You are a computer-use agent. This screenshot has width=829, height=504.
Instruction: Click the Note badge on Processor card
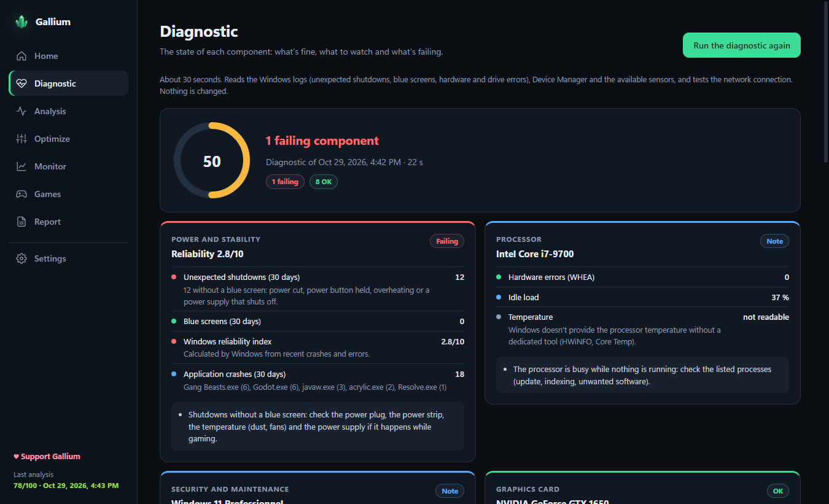(774, 241)
